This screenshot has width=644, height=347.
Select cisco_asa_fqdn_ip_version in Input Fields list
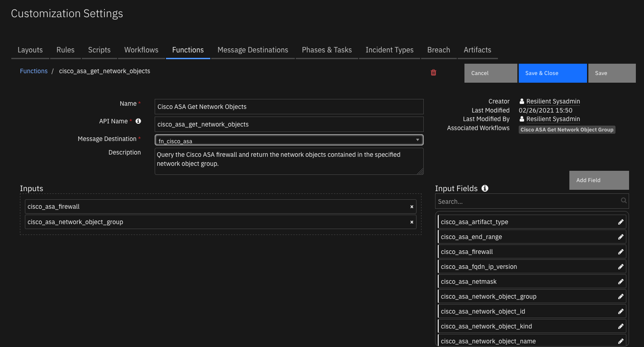pos(532,267)
